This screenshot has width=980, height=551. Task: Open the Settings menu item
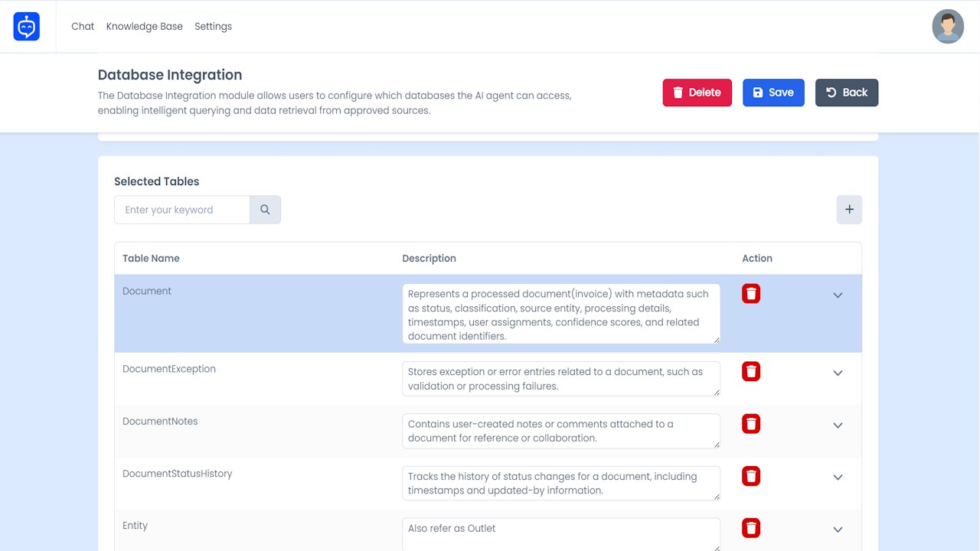click(x=213, y=27)
